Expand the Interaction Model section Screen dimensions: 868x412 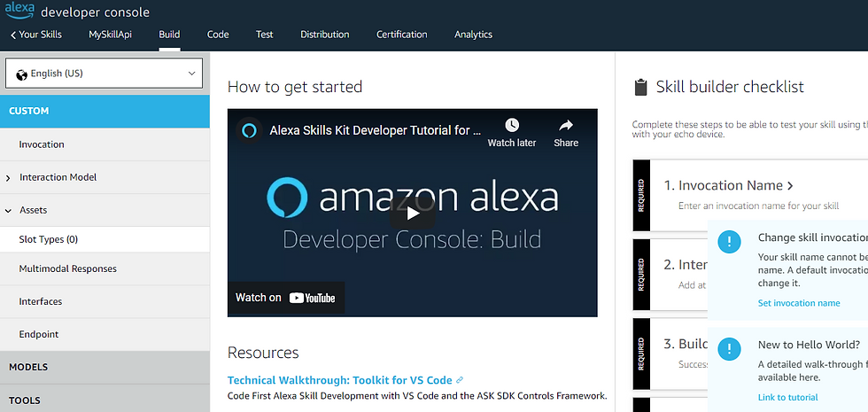pyautogui.click(x=8, y=178)
